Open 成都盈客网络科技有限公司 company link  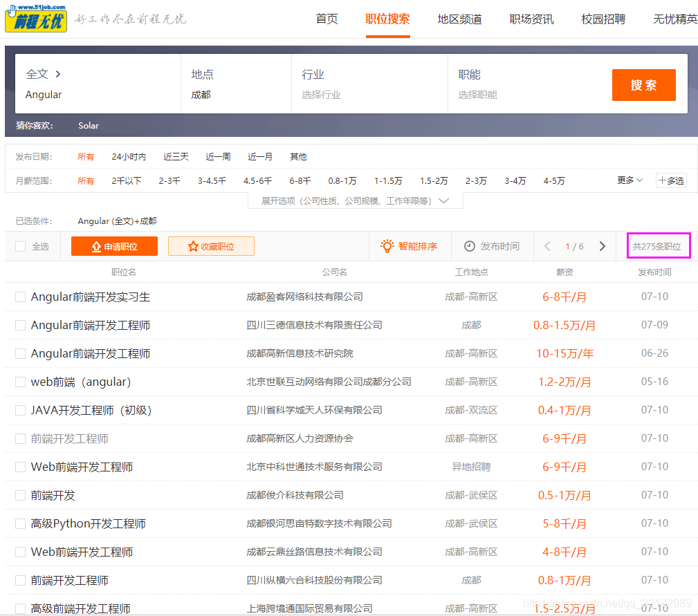click(305, 297)
